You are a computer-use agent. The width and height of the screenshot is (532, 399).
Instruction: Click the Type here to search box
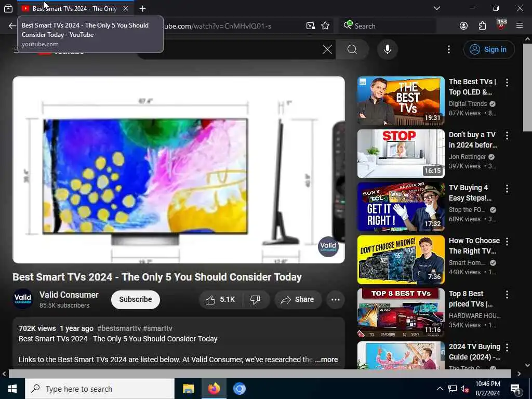pos(100,389)
